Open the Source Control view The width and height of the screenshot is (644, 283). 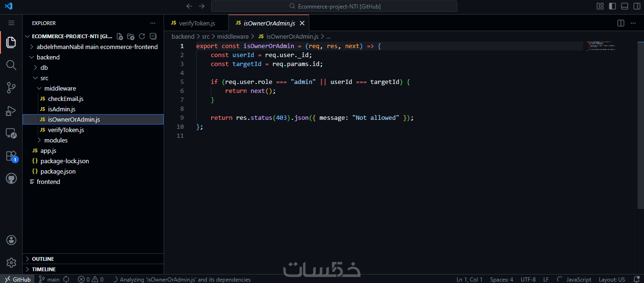11,88
